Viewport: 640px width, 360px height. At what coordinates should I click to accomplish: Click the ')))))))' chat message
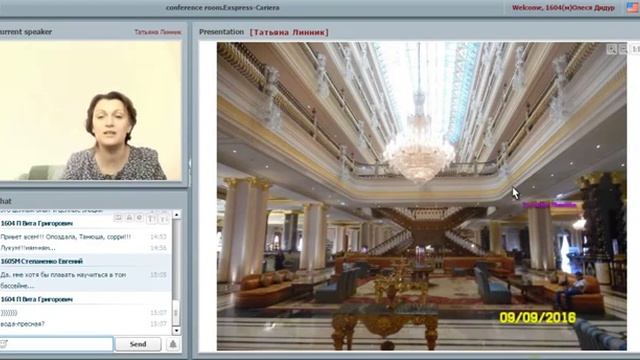point(9,313)
